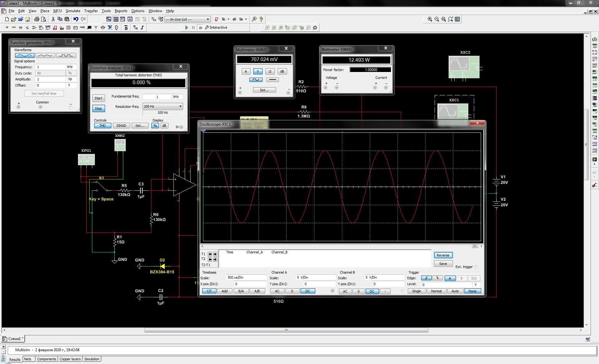Click the multimeter DC mode button
The height and width of the screenshot is (364, 599).
272,80
